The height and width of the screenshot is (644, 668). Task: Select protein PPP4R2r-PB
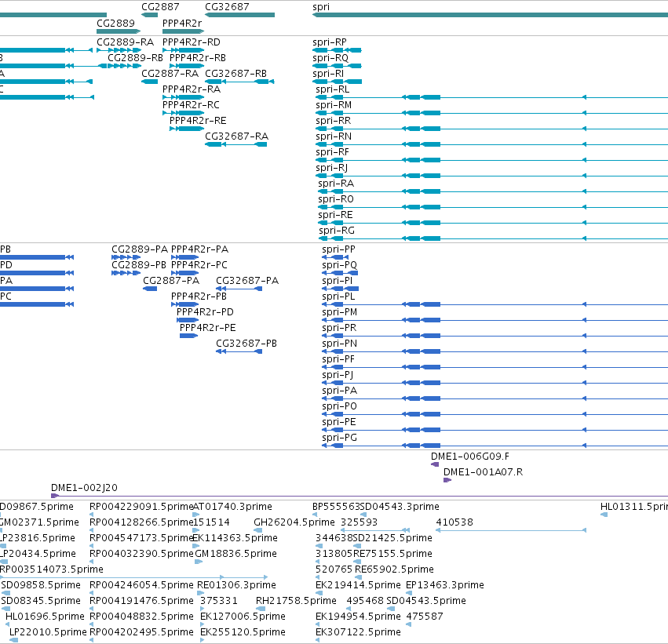[x=199, y=297]
